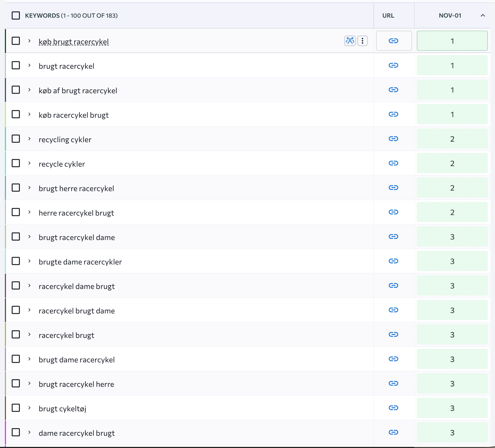Click the brugte dame racercykler keyword
This screenshot has width=495, height=448.
(x=80, y=262)
